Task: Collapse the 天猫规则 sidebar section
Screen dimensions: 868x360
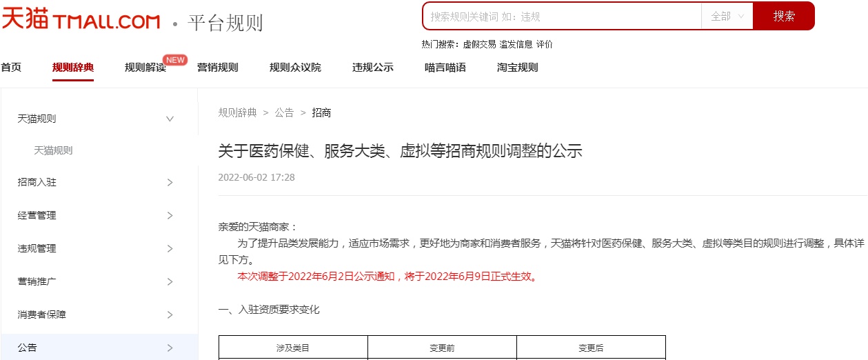Action: click(170, 119)
